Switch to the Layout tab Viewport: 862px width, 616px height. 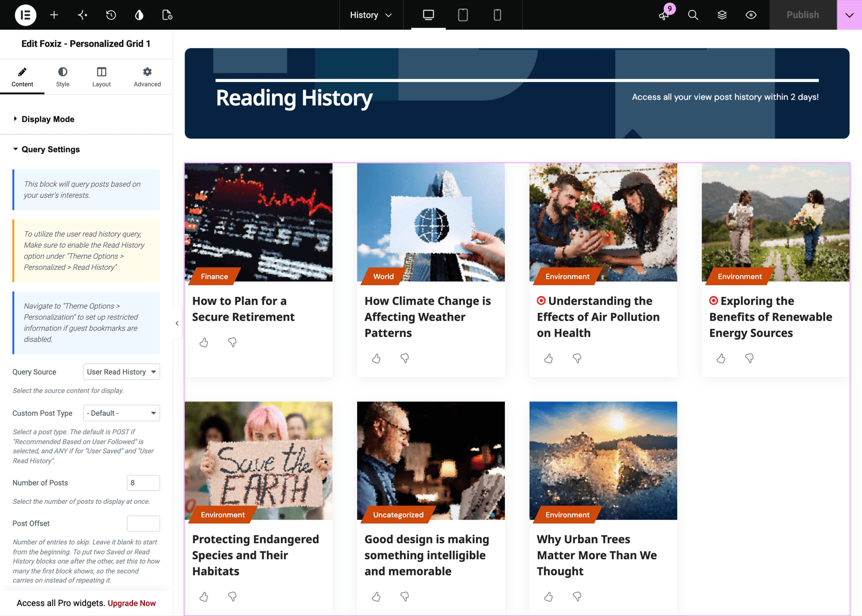click(101, 77)
